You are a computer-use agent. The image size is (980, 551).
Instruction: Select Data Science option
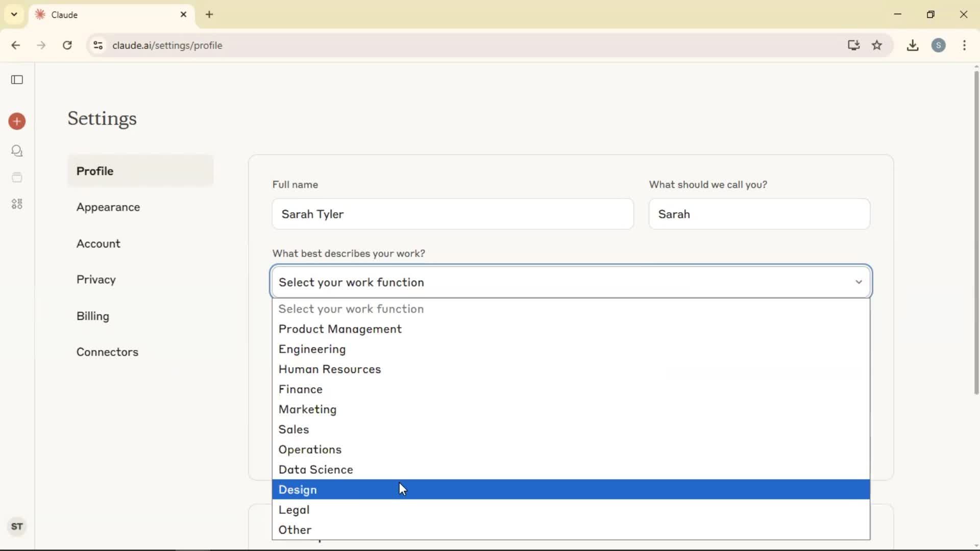coord(571,469)
